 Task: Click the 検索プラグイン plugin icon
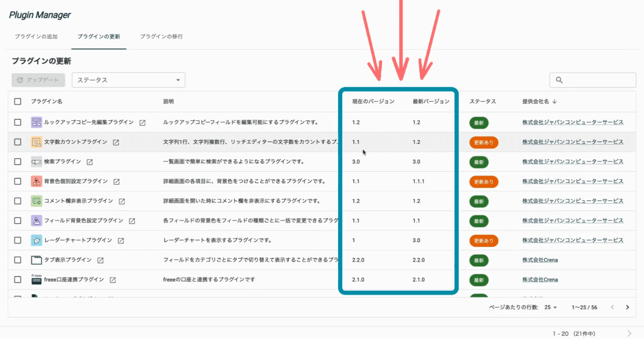click(x=36, y=162)
